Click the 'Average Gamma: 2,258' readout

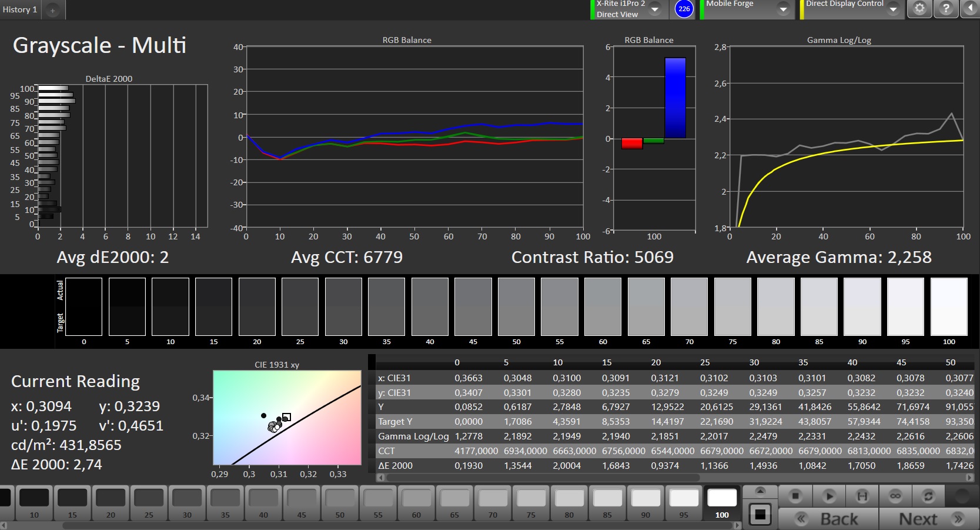[x=839, y=257]
